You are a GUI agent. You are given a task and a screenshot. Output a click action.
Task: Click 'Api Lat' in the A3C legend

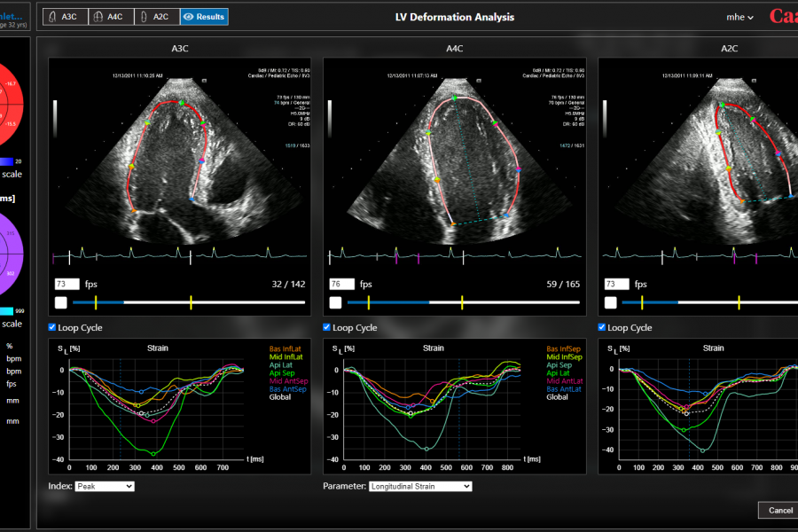point(281,365)
